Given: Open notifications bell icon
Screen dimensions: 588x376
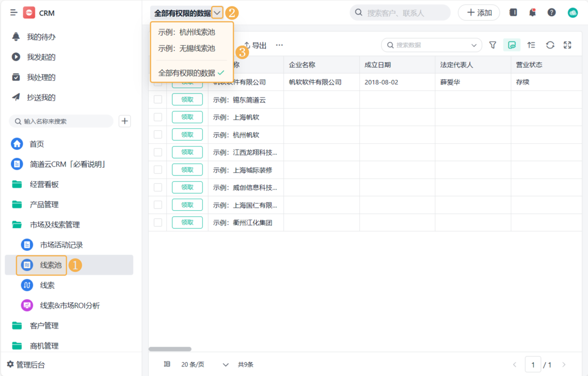Looking at the screenshot, I should tap(532, 13).
